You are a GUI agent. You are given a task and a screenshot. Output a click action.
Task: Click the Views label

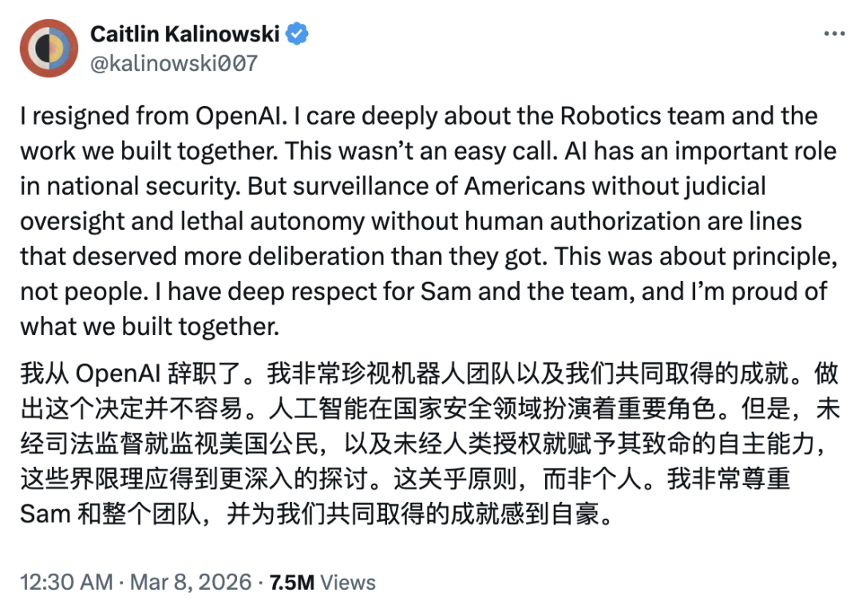(x=349, y=582)
